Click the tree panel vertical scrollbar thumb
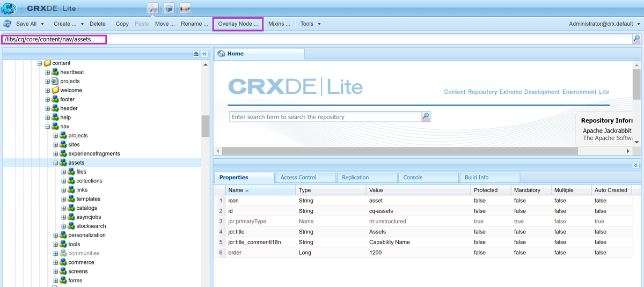Screen dimensions: 644x287 click(205, 126)
